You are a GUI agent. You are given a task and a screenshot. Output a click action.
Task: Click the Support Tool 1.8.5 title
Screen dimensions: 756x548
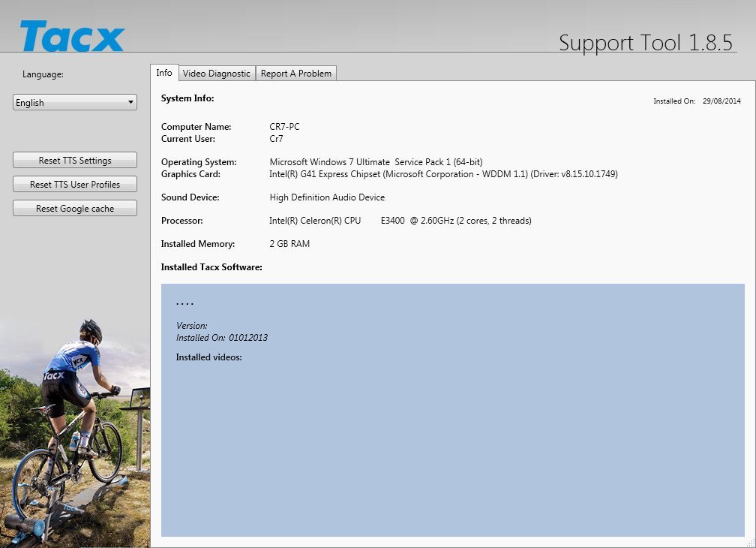pyautogui.click(x=646, y=43)
